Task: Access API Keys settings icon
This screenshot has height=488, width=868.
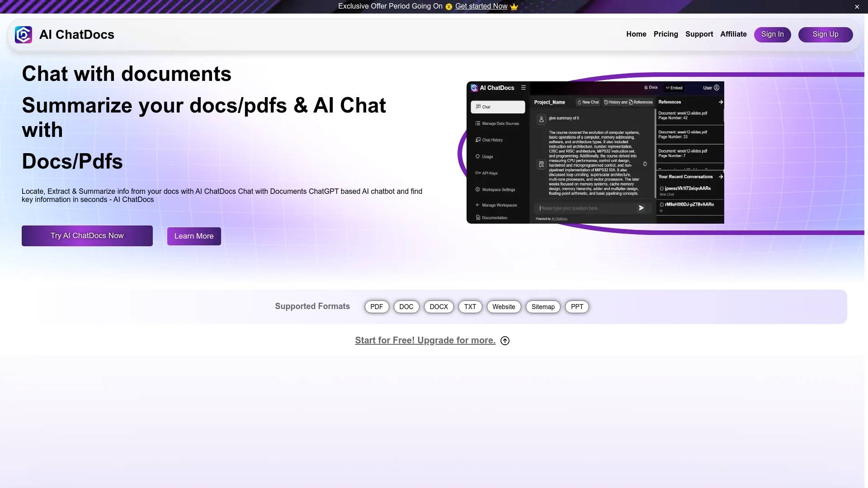Action: (x=477, y=173)
